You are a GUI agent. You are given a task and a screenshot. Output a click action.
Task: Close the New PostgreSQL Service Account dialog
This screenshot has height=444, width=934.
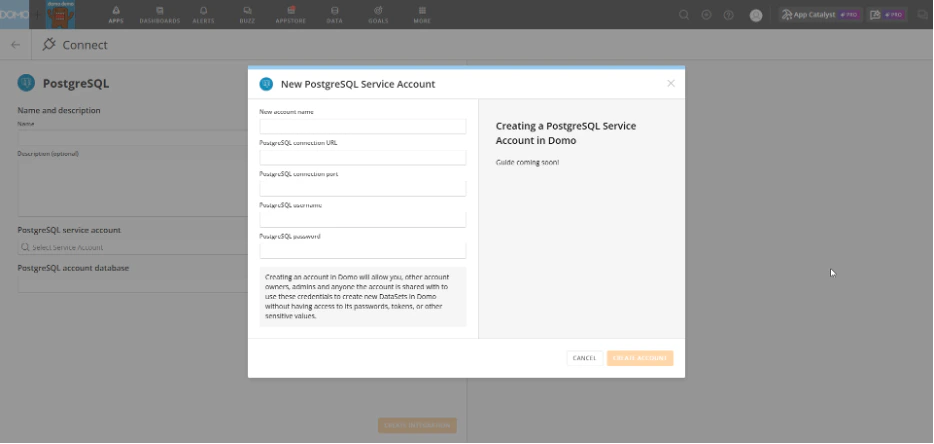[671, 83]
